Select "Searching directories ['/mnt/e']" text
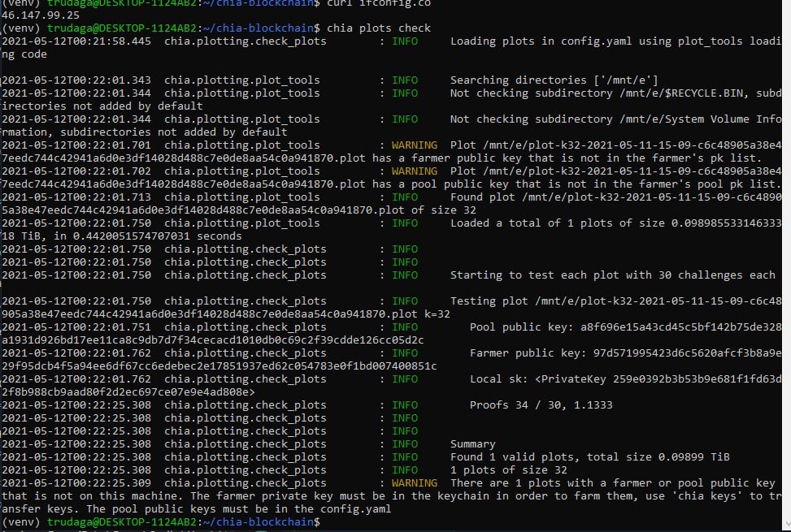This screenshot has height=532, width=791. [x=554, y=80]
